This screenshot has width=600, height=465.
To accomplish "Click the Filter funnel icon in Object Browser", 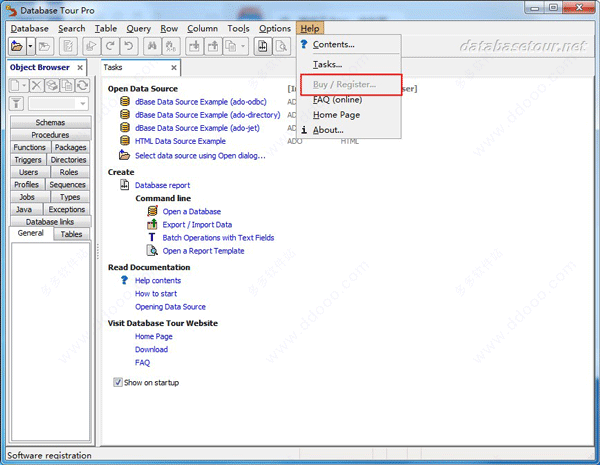I will coord(16,103).
